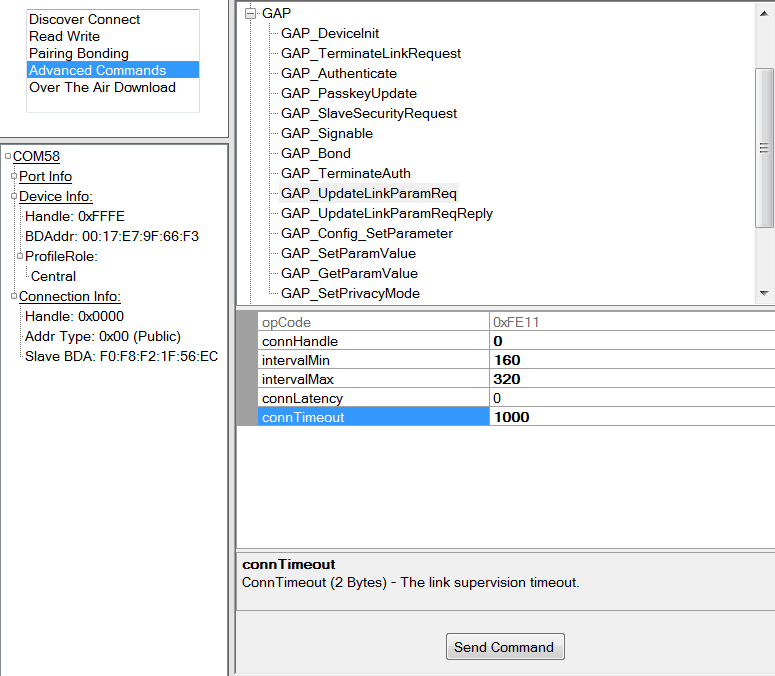This screenshot has width=775, height=676.
Task: Toggle the Port Info node expander
Action: pos(14,177)
